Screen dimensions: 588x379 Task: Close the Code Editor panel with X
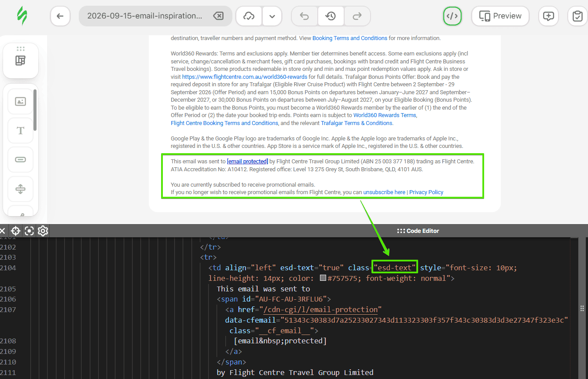click(2, 231)
